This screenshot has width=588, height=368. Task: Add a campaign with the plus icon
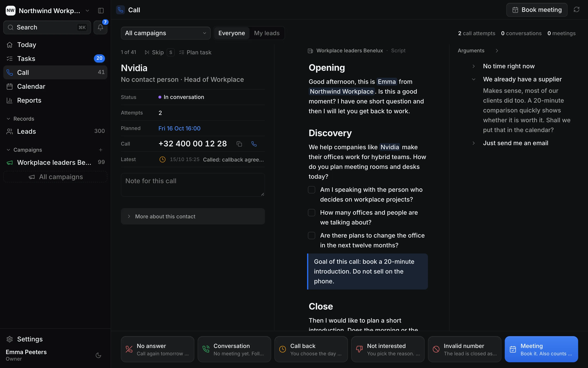pyautogui.click(x=101, y=150)
